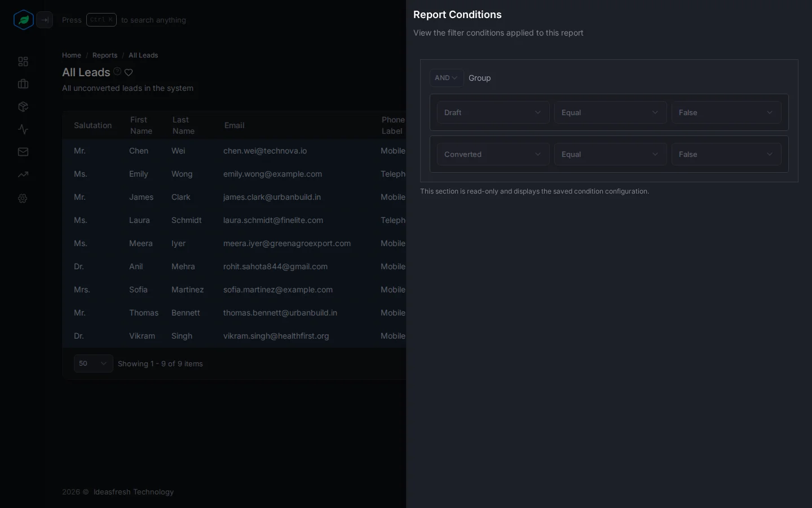
Task: Click last name Bennett in the table
Action: pyautogui.click(x=186, y=313)
